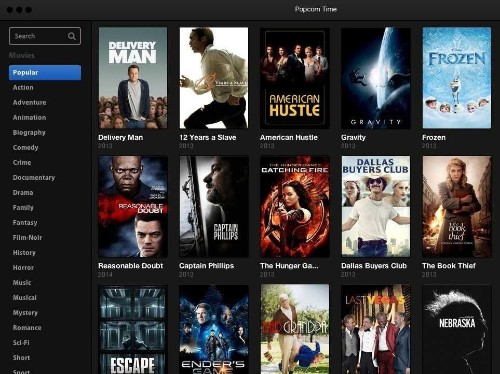Open the Reasonable Doubt poster

(133, 206)
